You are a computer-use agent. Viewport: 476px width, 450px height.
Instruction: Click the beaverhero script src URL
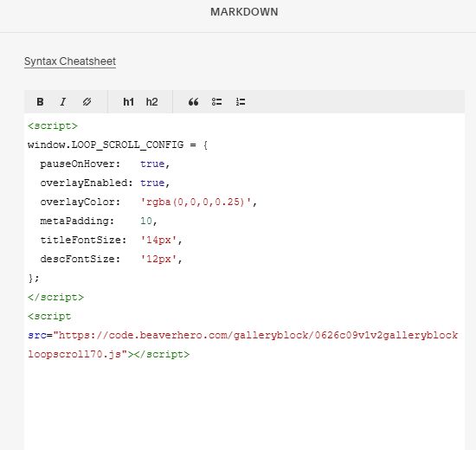coord(242,344)
